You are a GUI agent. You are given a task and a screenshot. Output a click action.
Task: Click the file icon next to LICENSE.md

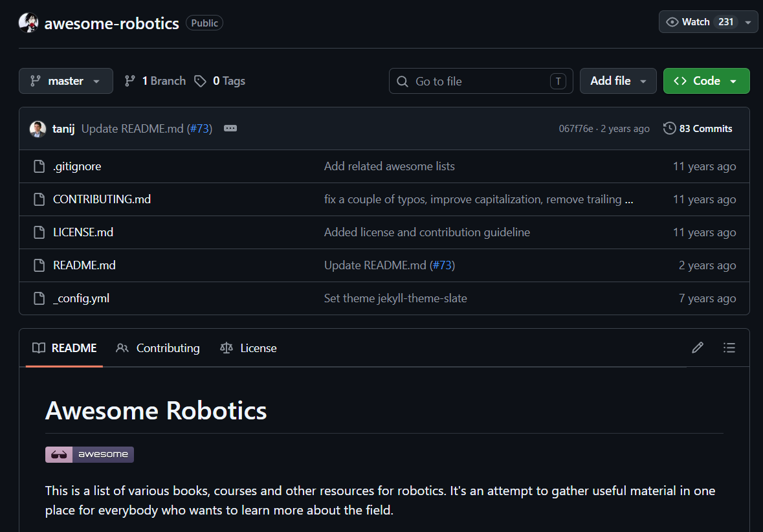39,232
